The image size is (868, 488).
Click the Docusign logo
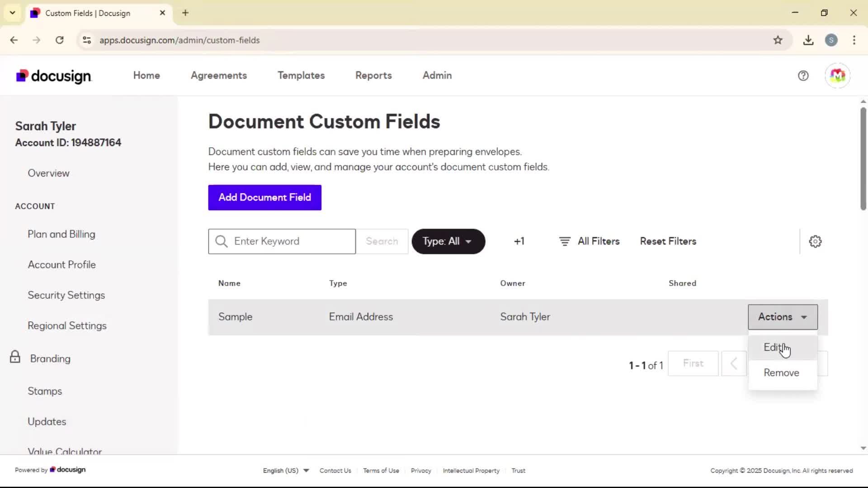(54, 76)
